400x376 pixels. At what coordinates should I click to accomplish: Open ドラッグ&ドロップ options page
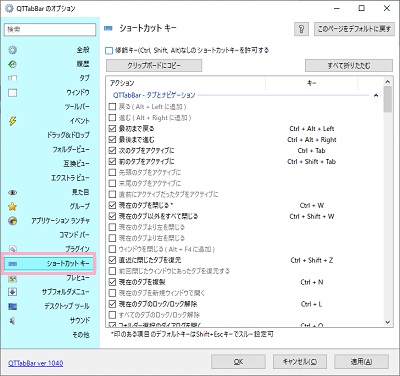[68, 135]
